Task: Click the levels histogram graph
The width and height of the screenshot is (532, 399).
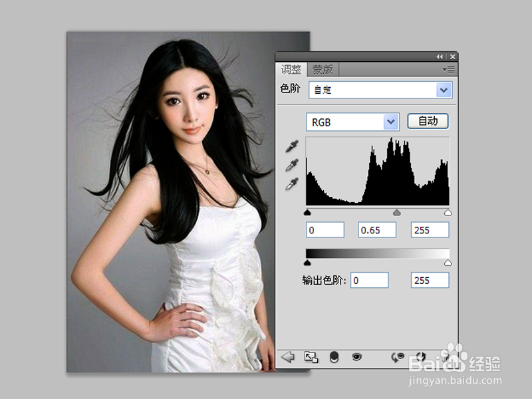Action: coord(378,171)
